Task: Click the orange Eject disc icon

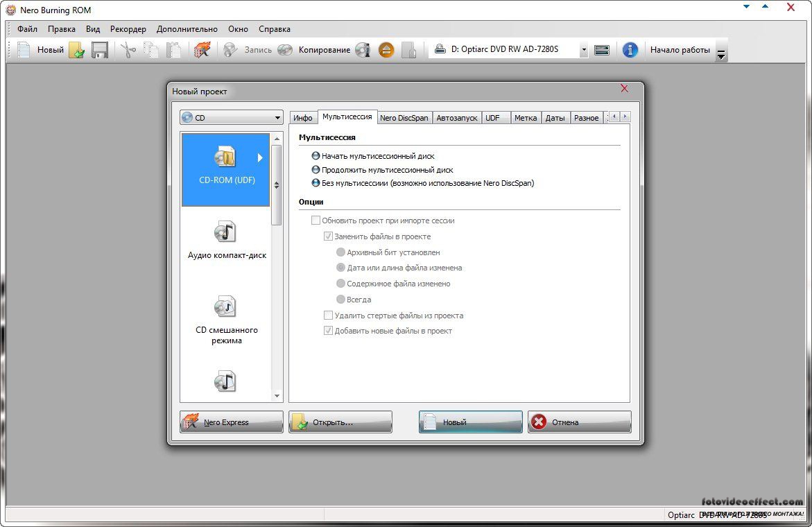Action: pyautogui.click(x=386, y=50)
